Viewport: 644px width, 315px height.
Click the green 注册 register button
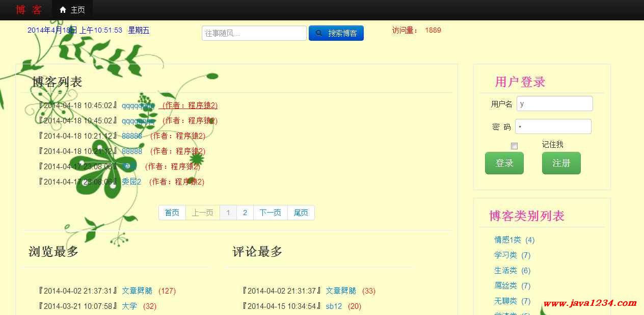[561, 163]
